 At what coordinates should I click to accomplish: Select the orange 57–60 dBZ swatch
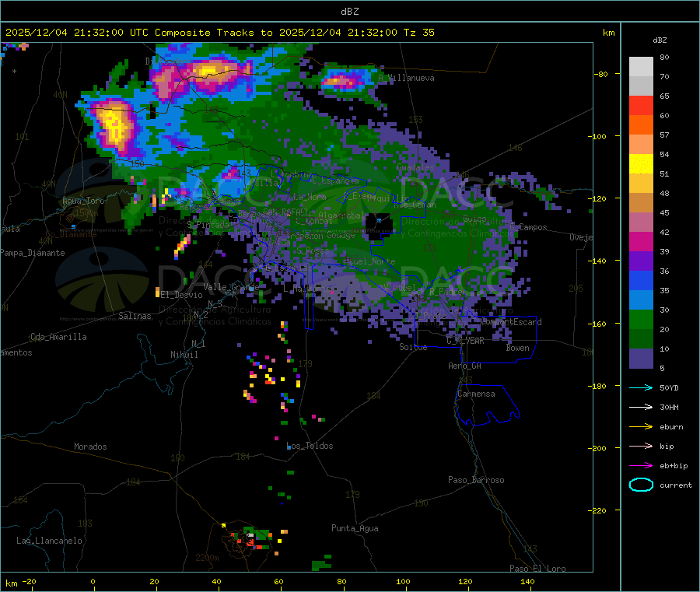[x=641, y=125]
